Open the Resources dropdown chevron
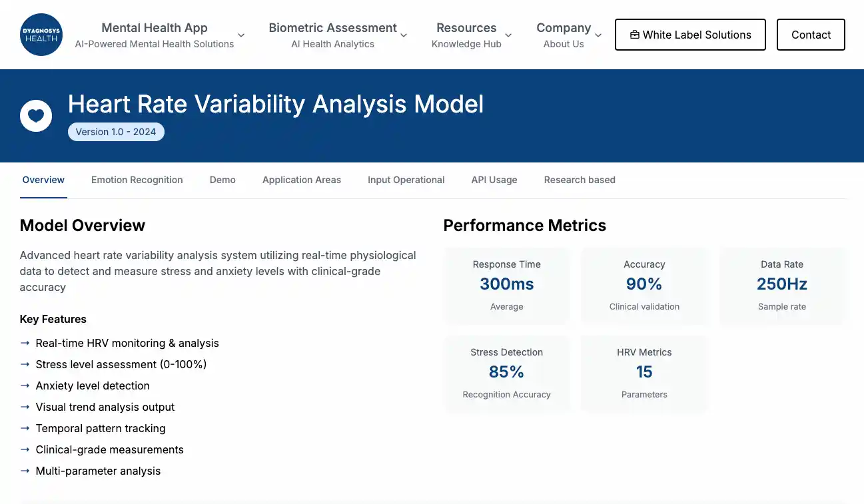Viewport: 864px width, 504px height. pyautogui.click(x=508, y=35)
